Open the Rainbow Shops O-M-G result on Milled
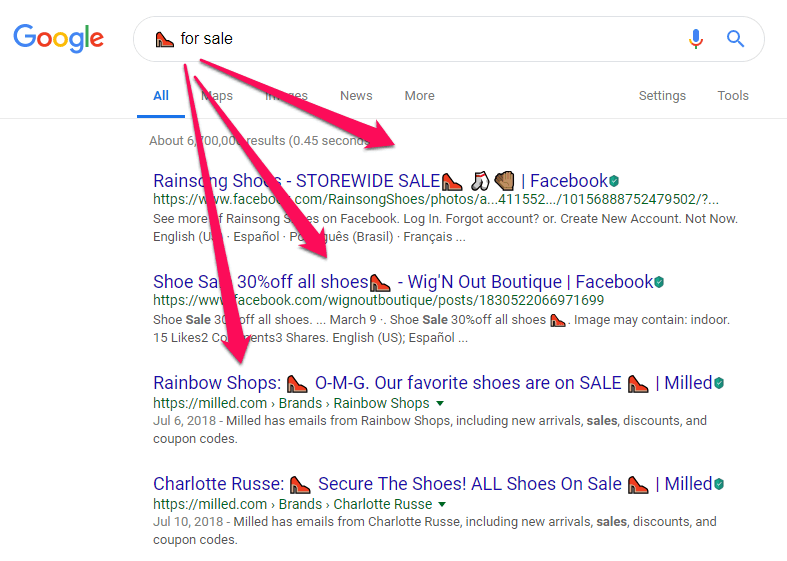The width and height of the screenshot is (787, 561). click(x=433, y=383)
